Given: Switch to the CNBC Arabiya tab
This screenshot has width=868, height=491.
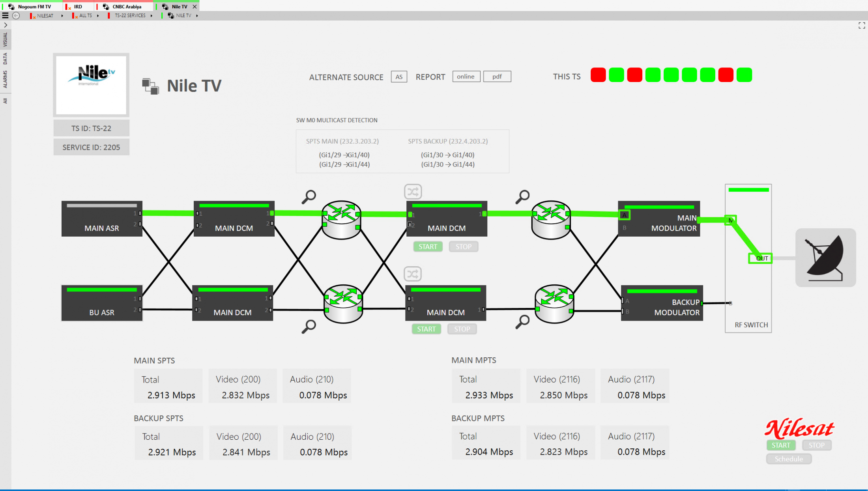Looking at the screenshot, I should pos(124,7).
